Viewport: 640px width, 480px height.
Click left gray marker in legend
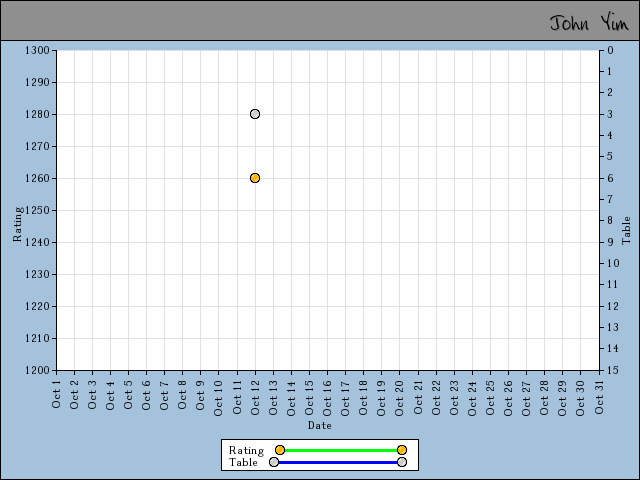pyautogui.click(x=274, y=462)
